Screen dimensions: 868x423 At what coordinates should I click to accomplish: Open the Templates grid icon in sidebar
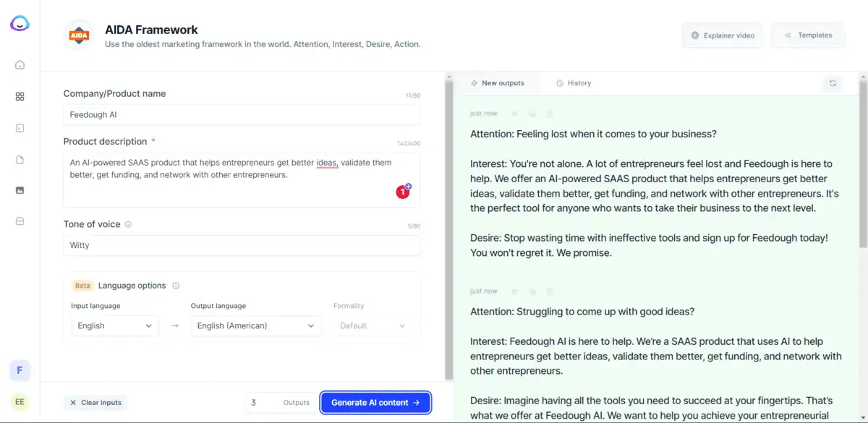pos(20,97)
